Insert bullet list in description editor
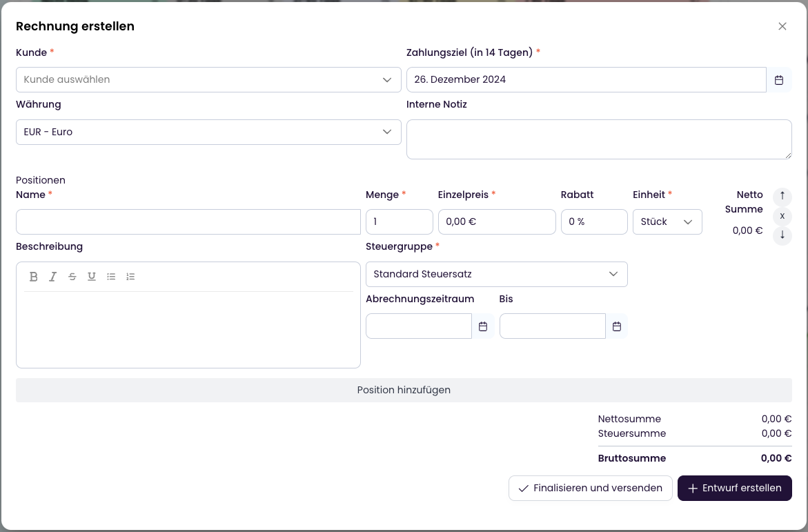The height and width of the screenshot is (532, 808). pyautogui.click(x=111, y=277)
